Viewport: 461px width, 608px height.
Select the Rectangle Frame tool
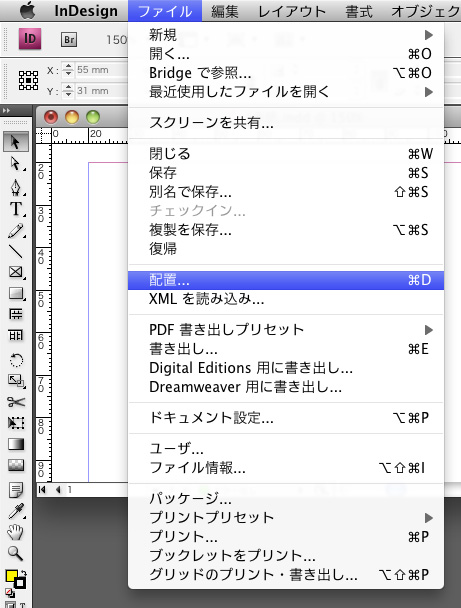click(16, 272)
